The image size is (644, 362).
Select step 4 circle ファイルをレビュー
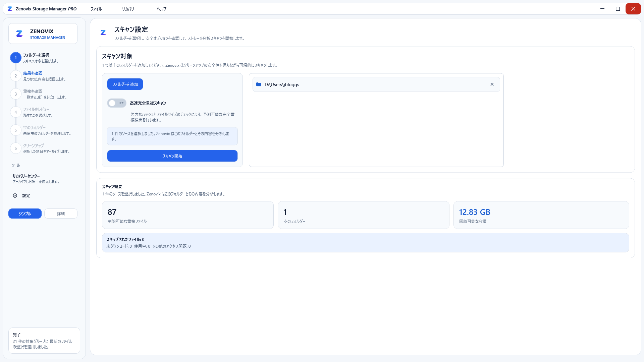click(x=15, y=112)
